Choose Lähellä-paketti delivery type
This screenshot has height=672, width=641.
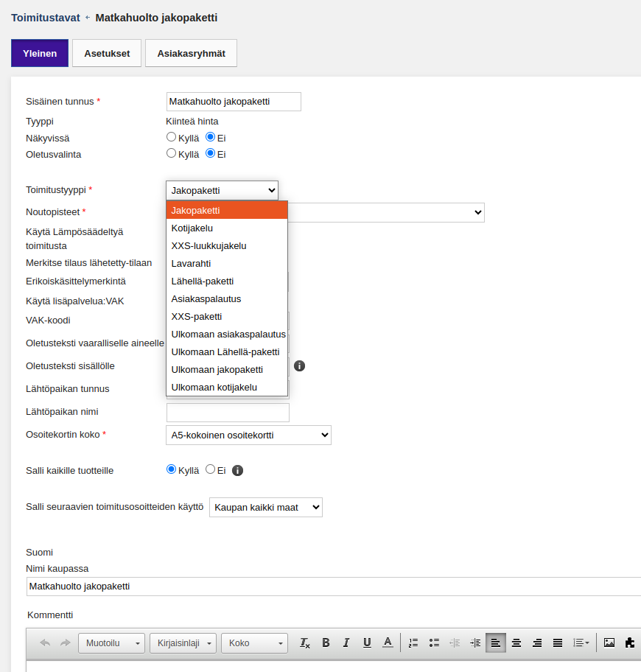227,281
